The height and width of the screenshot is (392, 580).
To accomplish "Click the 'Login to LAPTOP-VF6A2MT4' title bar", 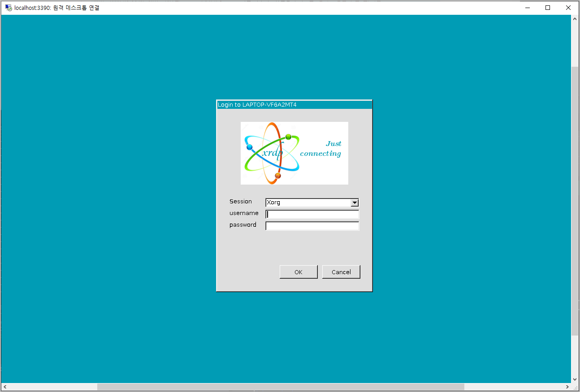I will [294, 104].
